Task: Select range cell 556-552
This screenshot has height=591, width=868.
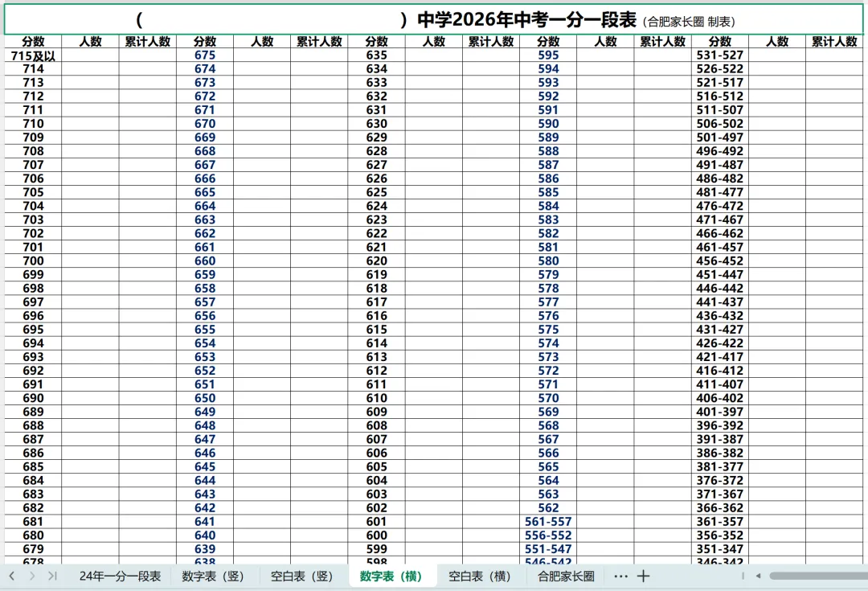Action: coord(548,535)
